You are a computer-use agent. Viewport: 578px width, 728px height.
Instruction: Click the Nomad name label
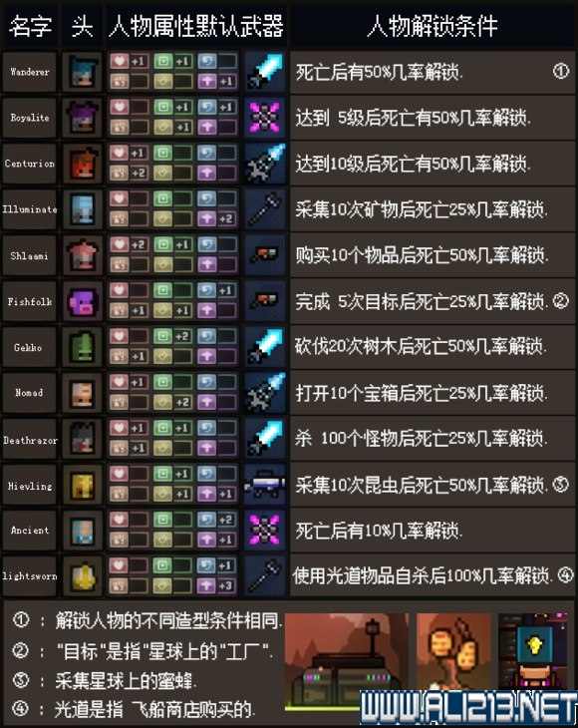point(29,393)
